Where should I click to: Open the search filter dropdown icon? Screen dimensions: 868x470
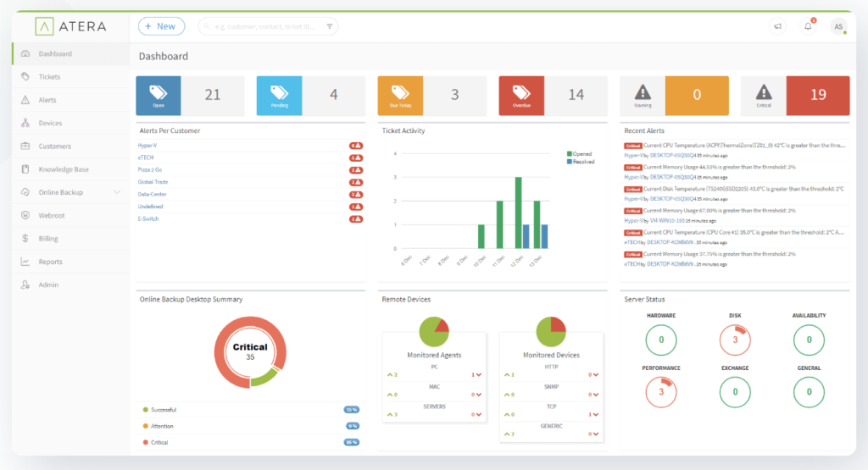pos(330,26)
